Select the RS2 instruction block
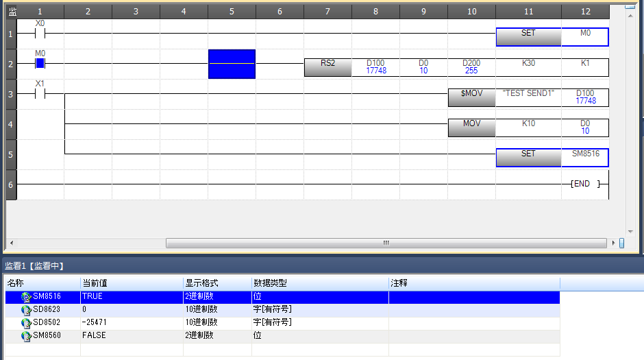This screenshot has width=644, height=360. tap(327, 67)
